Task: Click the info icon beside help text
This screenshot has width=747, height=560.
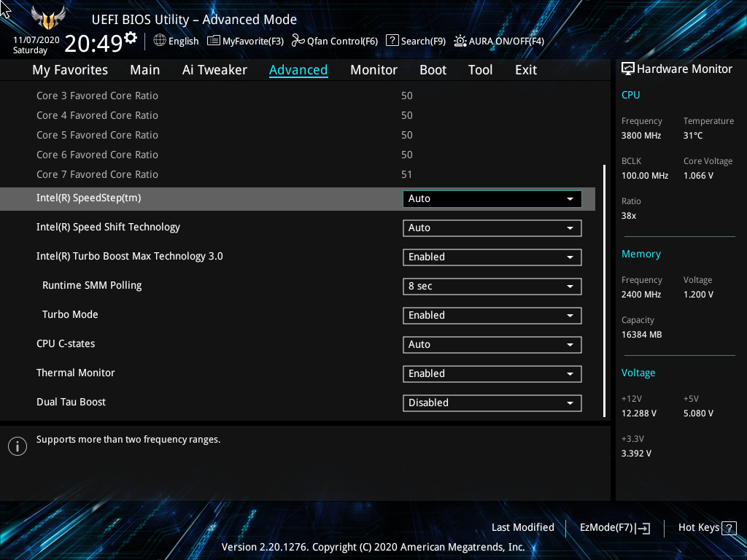Action: [x=18, y=446]
